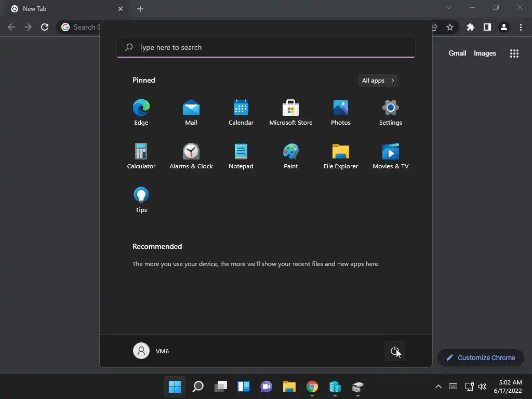The height and width of the screenshot is (399, 532).
Task: Toggle Chrome side panel
Action: click(487, 27)
